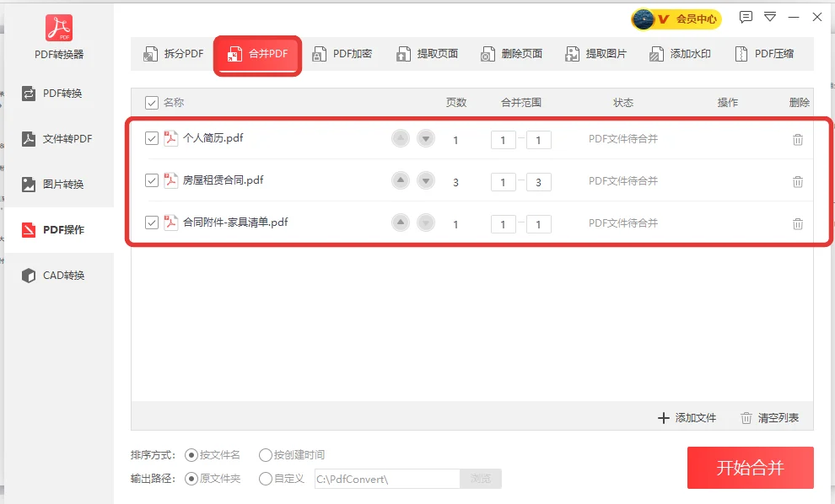Click status text of 房屋租赁合同.pdf row

pyautogui.click(x=623, y=181)
